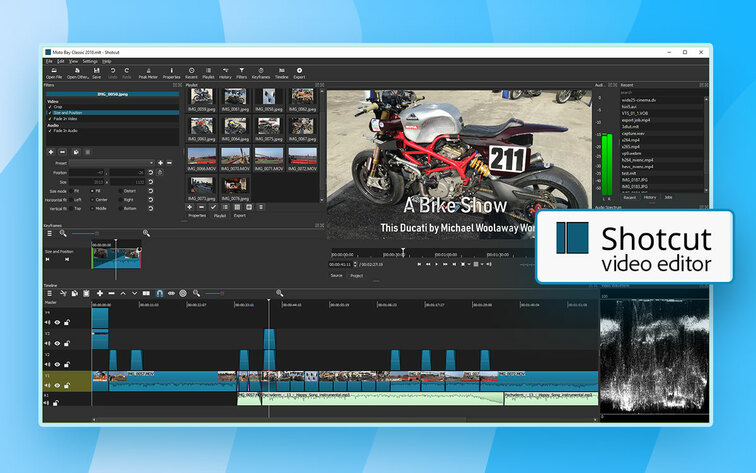
Task: Open the Preset dropdown in Filters
Action: pyautogui.click(x=111, y=163)
